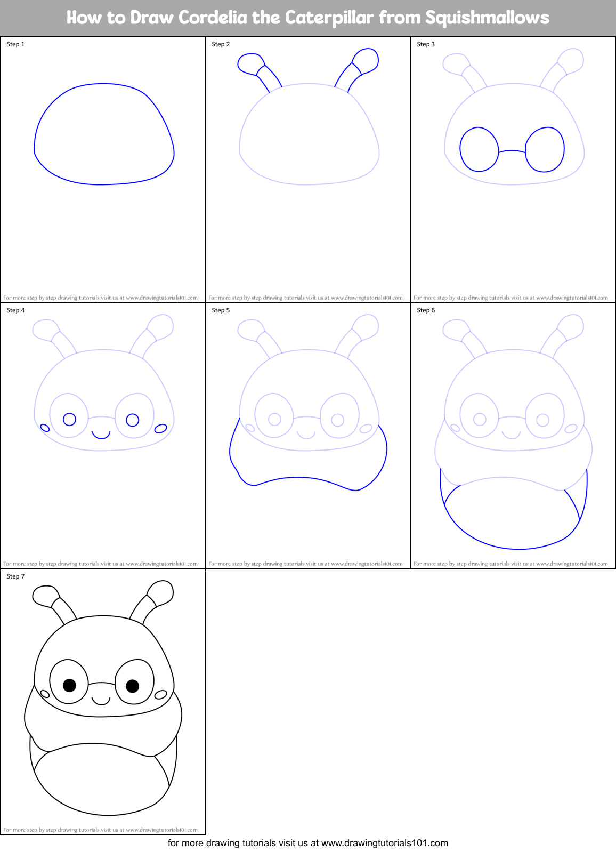
Task: Open the Step 4 face drawing thumbnail
Action: click(x=103, y=436)
